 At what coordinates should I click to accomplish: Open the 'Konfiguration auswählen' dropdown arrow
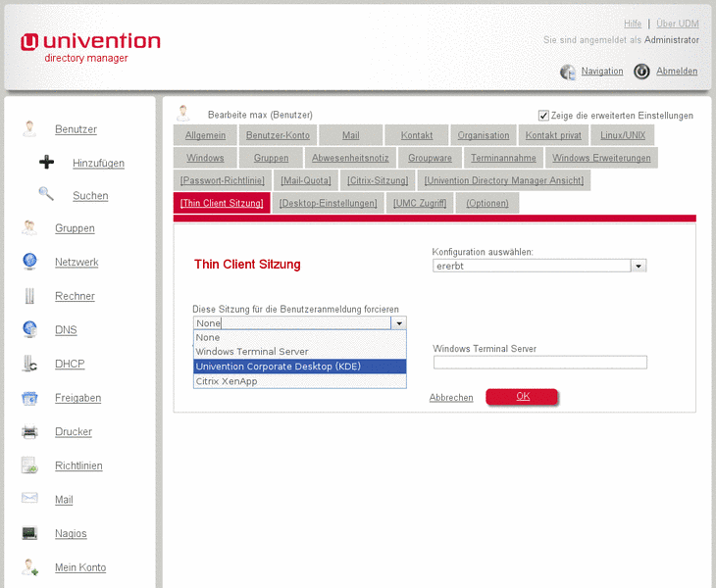point(639,266)
